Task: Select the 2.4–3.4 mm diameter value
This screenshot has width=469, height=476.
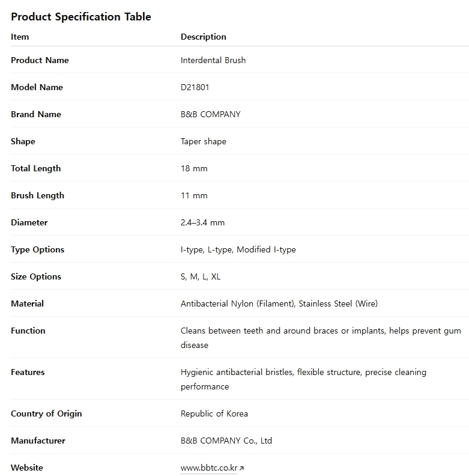Action: coord(202,222)
